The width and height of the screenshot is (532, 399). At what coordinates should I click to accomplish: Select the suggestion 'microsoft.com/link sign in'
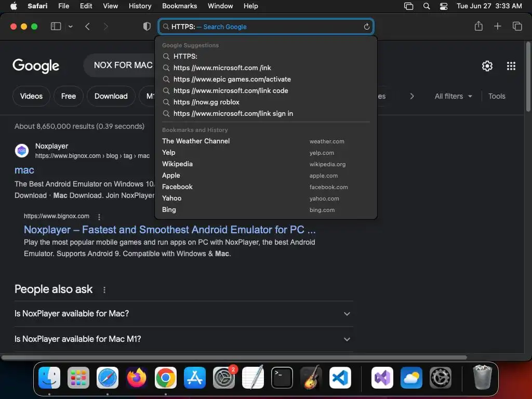265,114
